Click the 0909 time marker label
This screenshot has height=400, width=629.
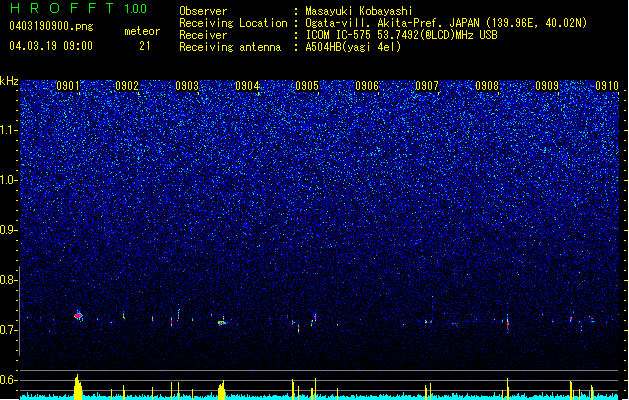(547, 86)
